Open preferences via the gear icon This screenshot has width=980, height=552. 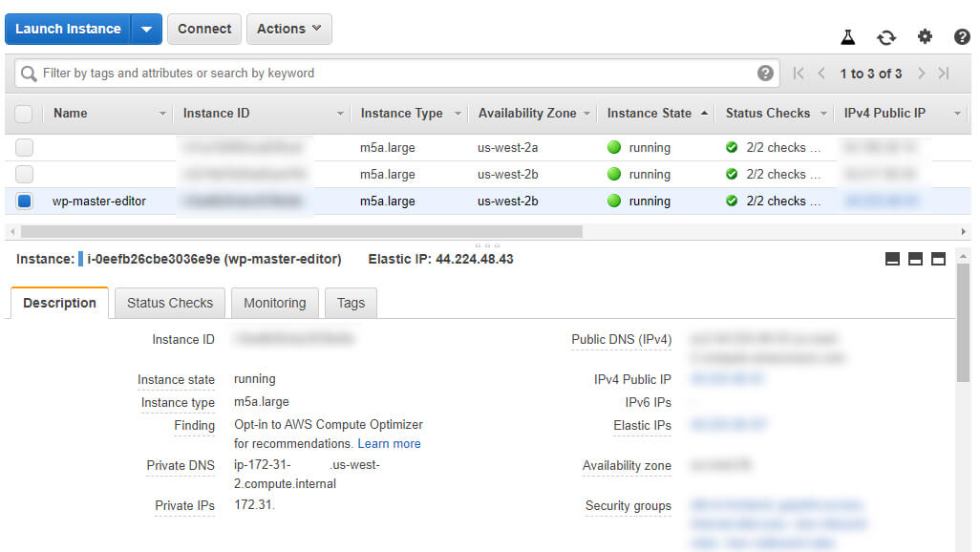[x=924, y=36]
